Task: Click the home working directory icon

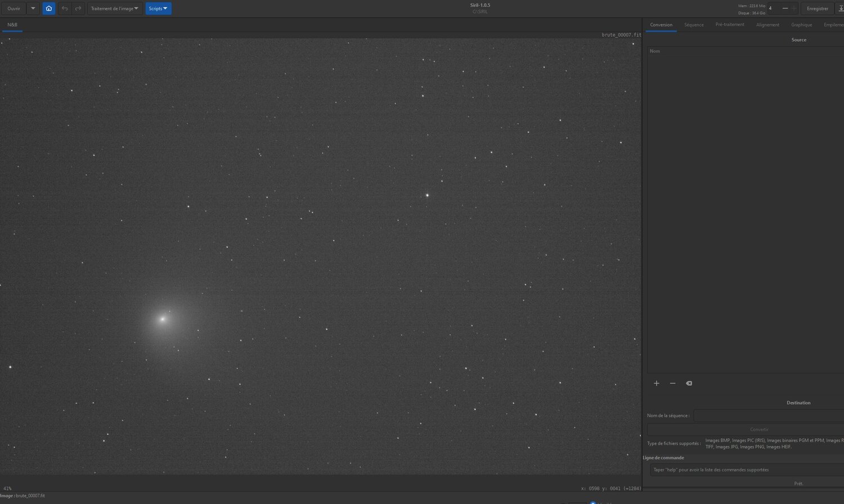Action: point(49,8)
